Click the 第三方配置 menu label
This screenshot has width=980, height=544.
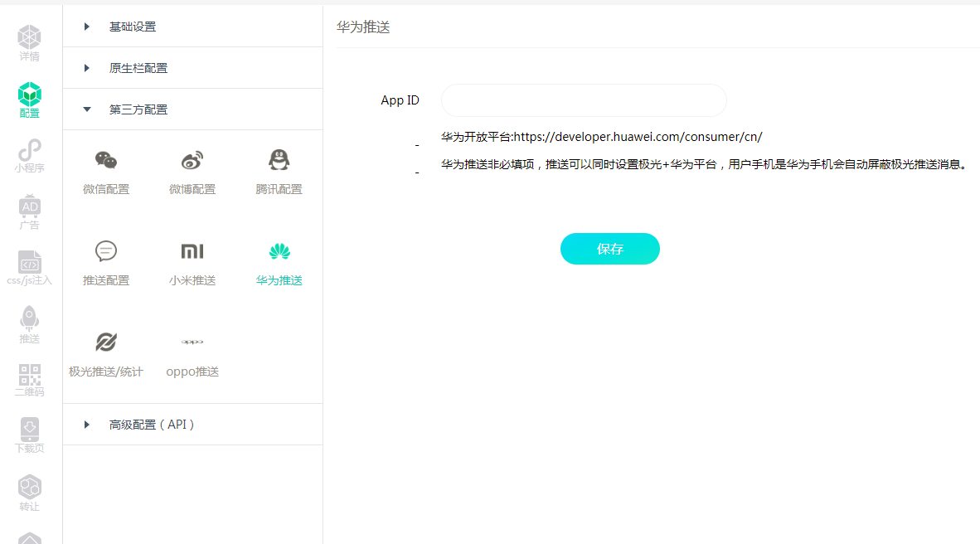[x=138, y=109]
